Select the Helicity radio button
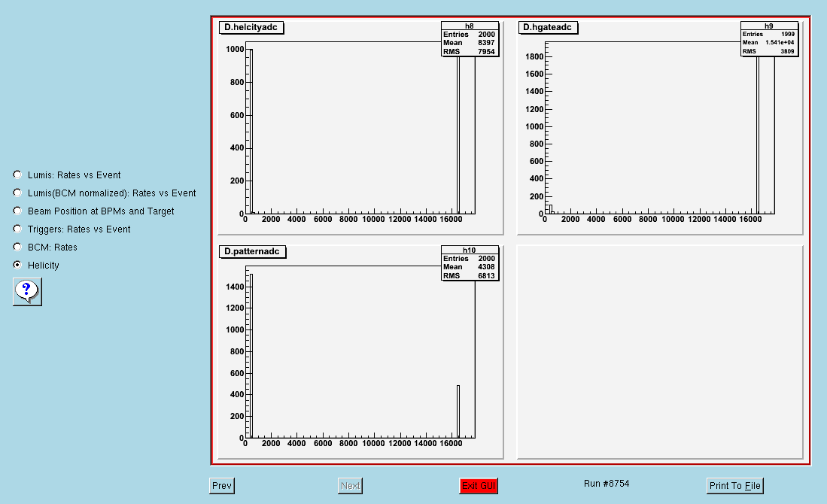827x504 pixels. click(17, 265)
